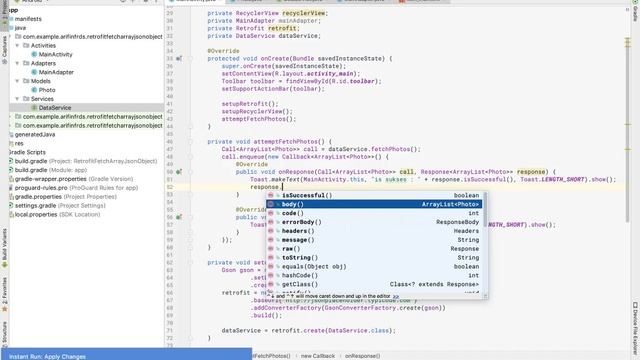Select headers() completion suggestion

(x=374, y=231)
